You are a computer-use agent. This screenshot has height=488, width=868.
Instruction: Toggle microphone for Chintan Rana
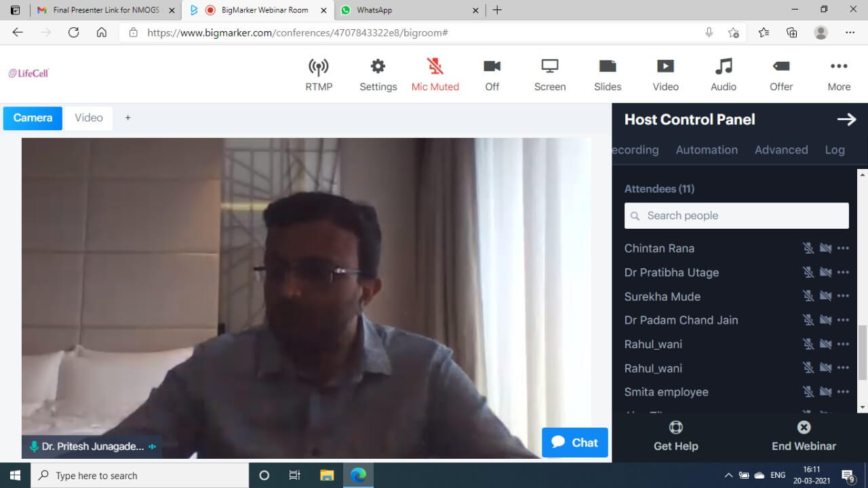click(x=808, y=248)
